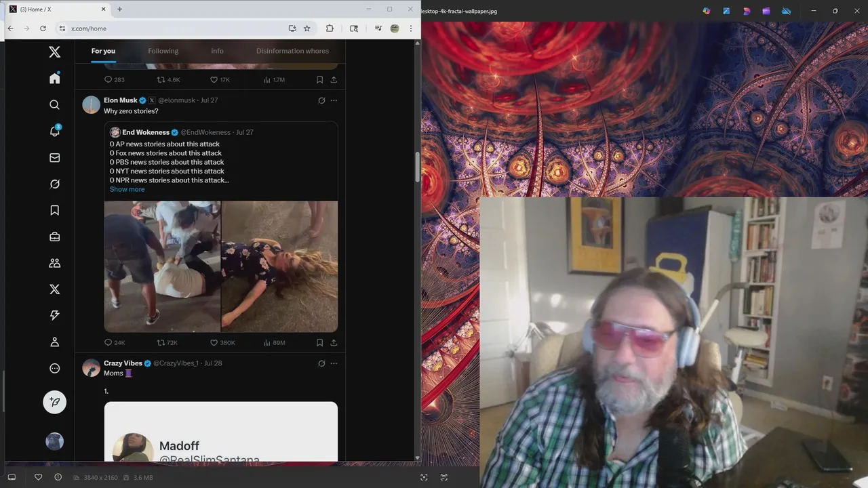Open Clipchamp icon in Photos title bar
This screenshot has height=488, width=868.
[x=766, y=11]
